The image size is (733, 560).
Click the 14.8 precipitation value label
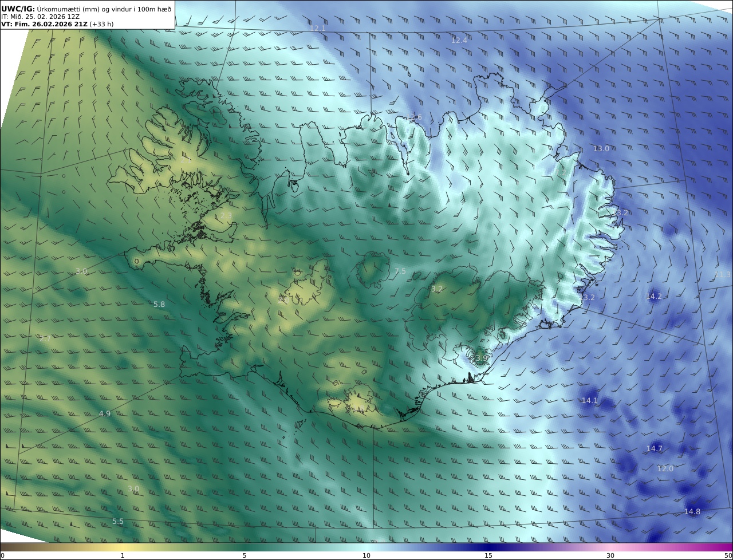(692, 511)
